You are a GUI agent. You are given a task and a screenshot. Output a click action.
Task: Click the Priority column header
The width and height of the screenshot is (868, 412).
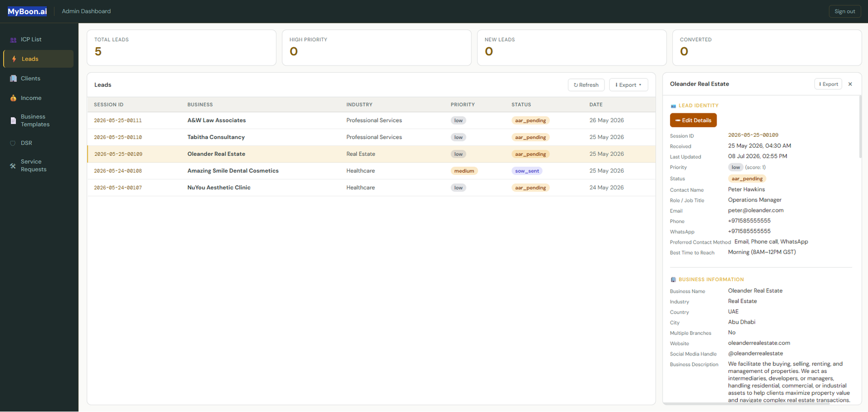[463, 105]
